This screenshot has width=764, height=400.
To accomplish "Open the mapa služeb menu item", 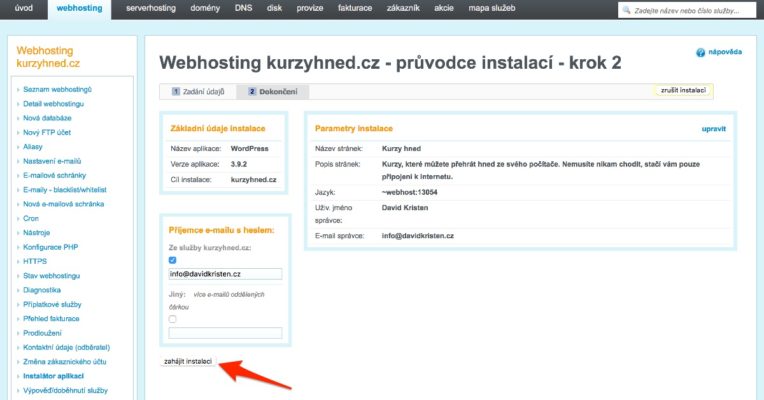I will pos(492,8).
